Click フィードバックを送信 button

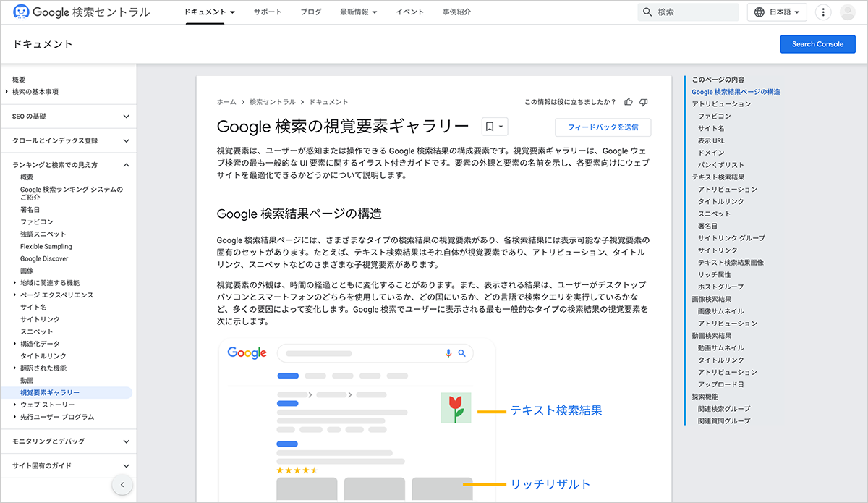(x=603, y=127)
